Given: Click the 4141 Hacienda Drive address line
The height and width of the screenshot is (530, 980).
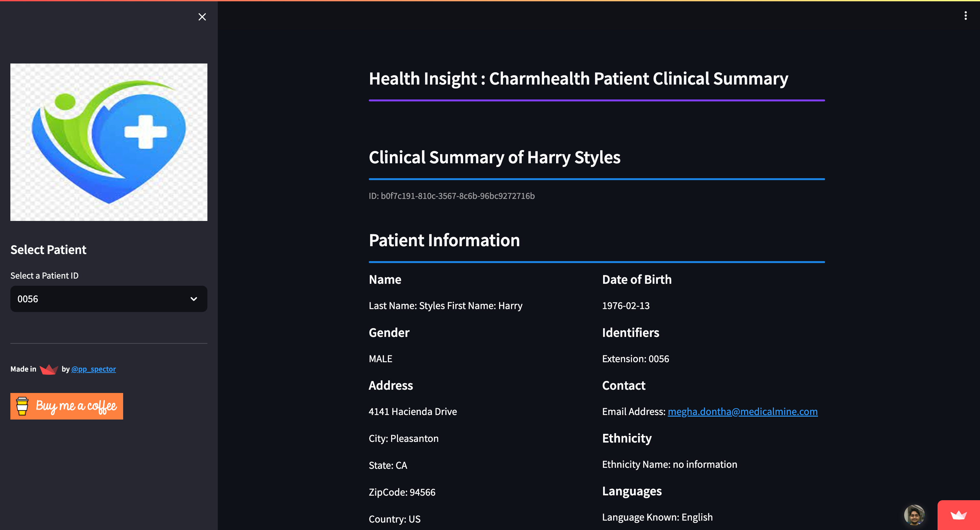Looking at the screenshot, I should coord(413,411).
